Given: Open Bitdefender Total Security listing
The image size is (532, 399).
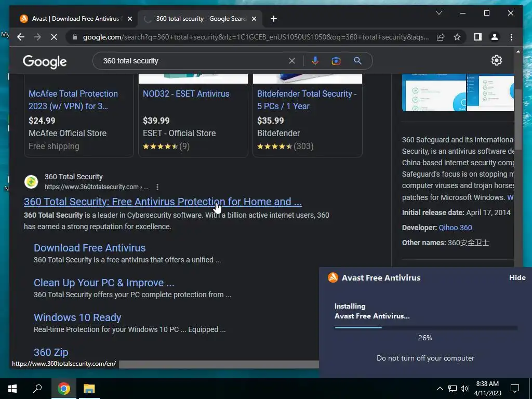Looking at the screenshot, I should pos(307,100).
